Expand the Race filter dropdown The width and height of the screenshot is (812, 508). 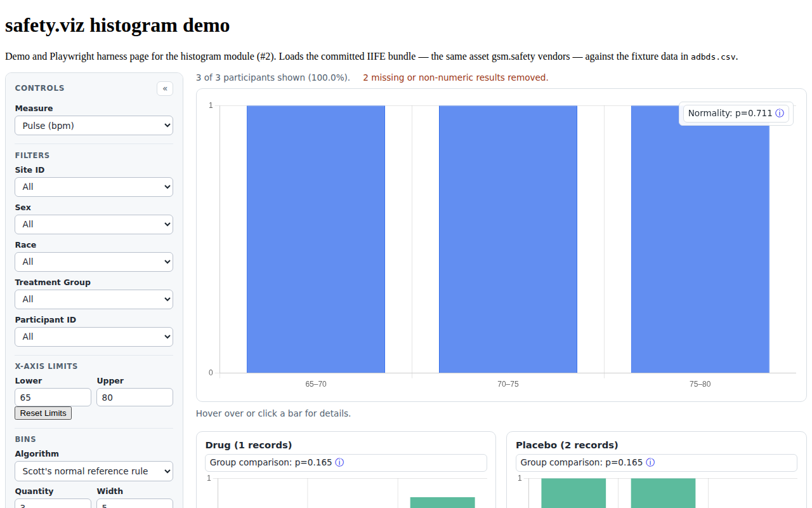(x=94, y=262)
